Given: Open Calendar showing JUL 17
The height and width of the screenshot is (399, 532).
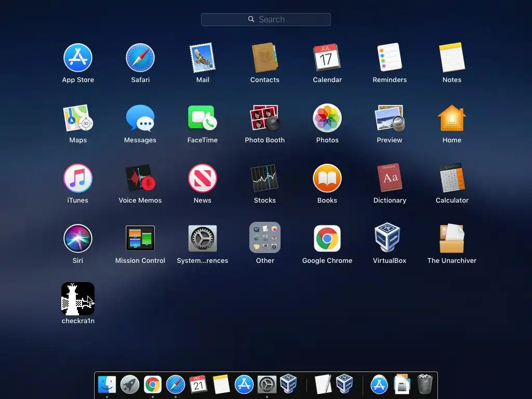Looking at the screenshot, I should point(327,57).
